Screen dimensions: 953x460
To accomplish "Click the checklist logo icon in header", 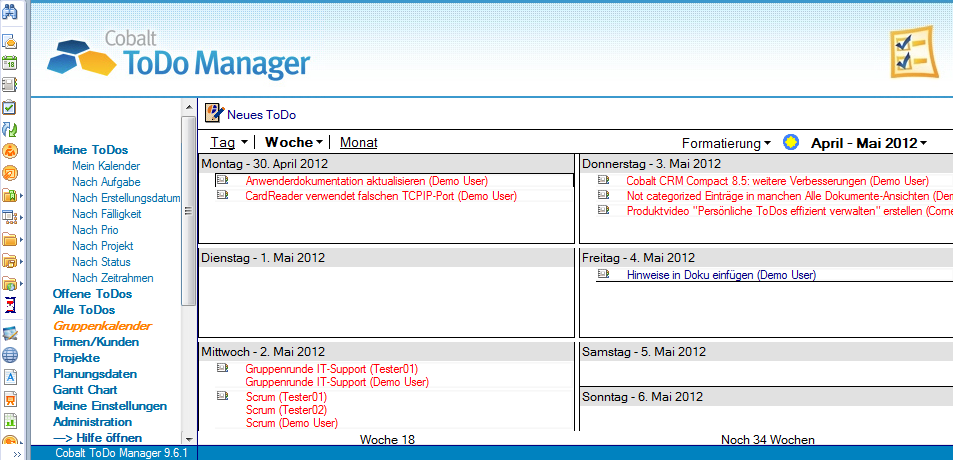I will 915,51.
